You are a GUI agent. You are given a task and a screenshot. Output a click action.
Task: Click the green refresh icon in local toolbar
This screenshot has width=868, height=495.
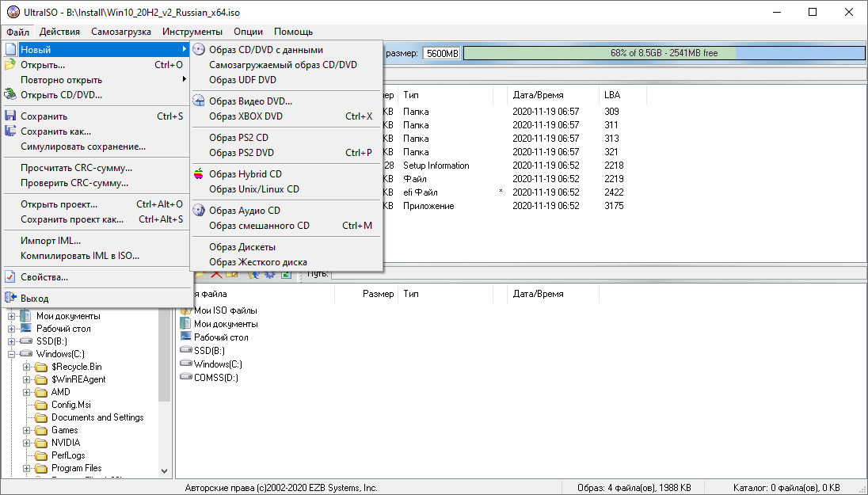click(286, 274)
